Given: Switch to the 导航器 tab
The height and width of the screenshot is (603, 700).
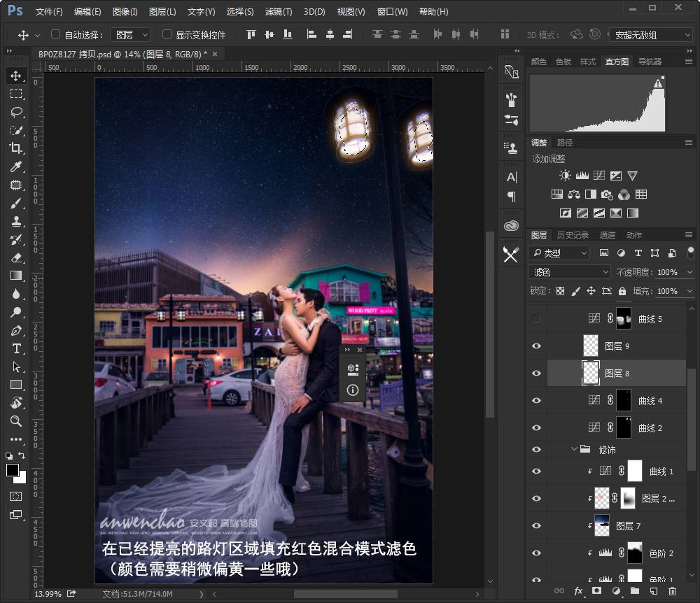Looking at the screenshot, I should 650,62.
